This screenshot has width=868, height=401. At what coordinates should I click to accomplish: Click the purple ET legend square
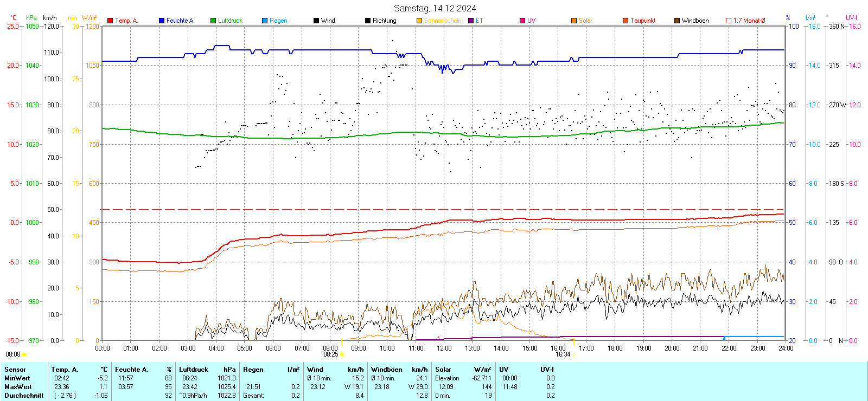click(x=471, y=21)
